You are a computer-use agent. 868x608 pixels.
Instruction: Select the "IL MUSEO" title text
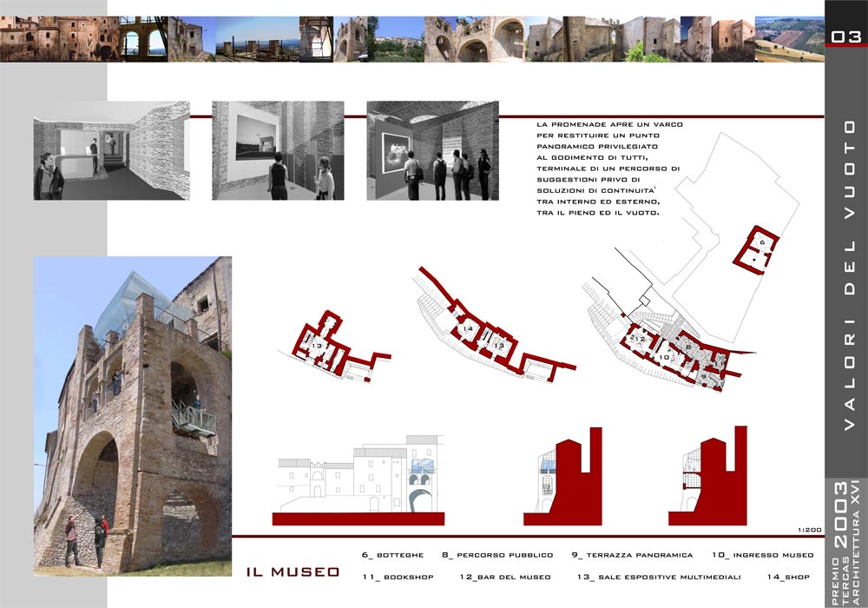pos(293,572)
